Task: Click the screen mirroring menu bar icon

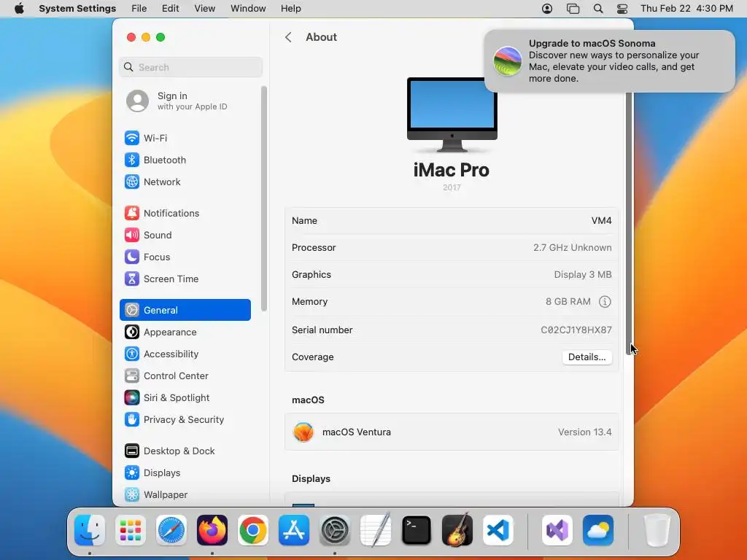Action: pos(573,9)
